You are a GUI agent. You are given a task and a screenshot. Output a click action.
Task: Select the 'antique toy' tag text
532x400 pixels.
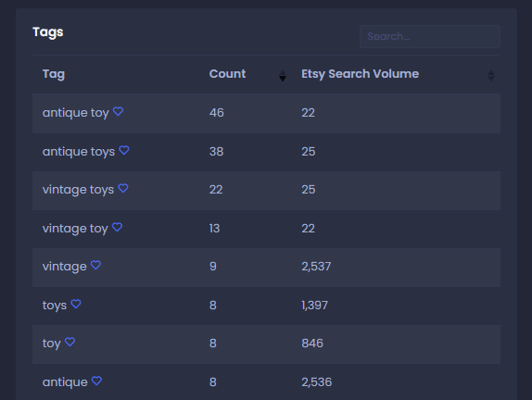76,113
